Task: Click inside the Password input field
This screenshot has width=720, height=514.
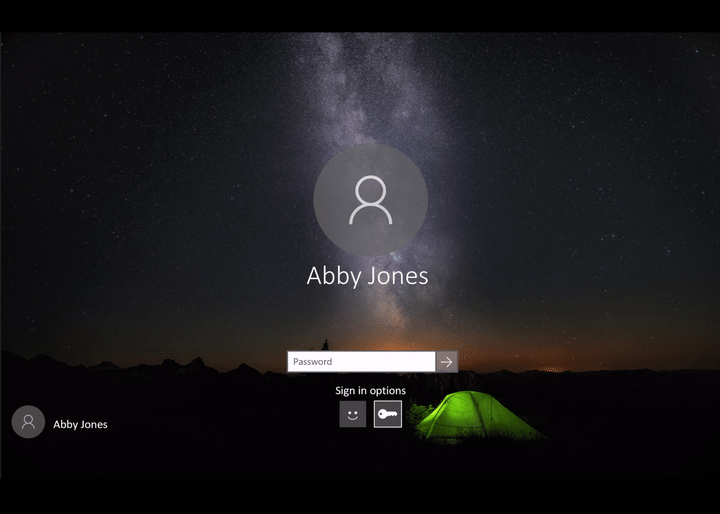Action: coord(361,362)
